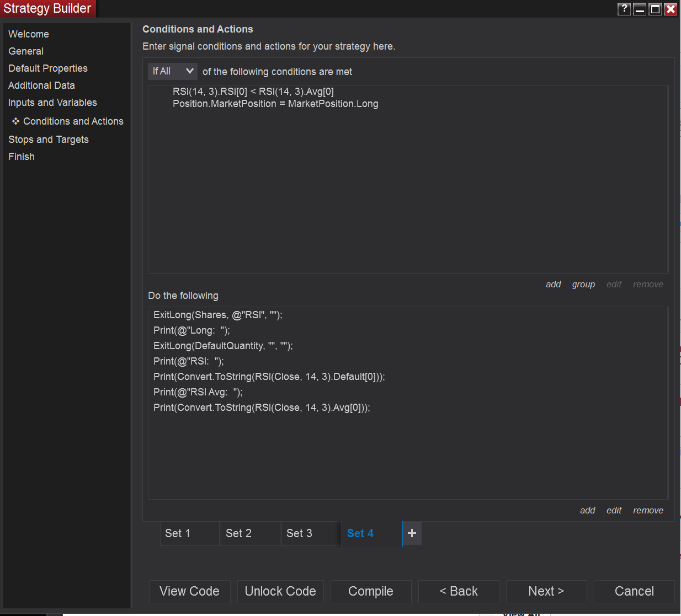Open the help question mark icon
The image size is (681, 616).
click(624, 9)
